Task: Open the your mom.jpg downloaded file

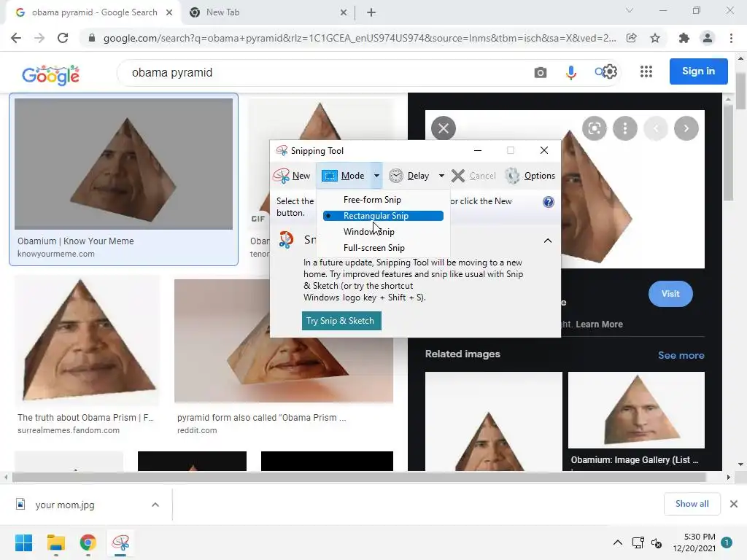Action: [x=65, y=505]
